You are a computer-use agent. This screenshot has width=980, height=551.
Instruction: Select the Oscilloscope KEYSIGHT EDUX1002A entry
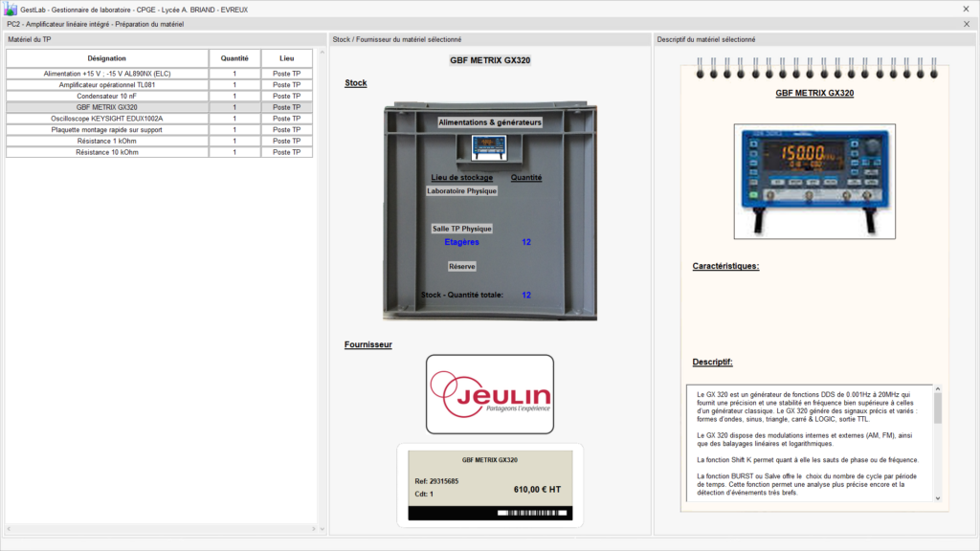point(107,119)
